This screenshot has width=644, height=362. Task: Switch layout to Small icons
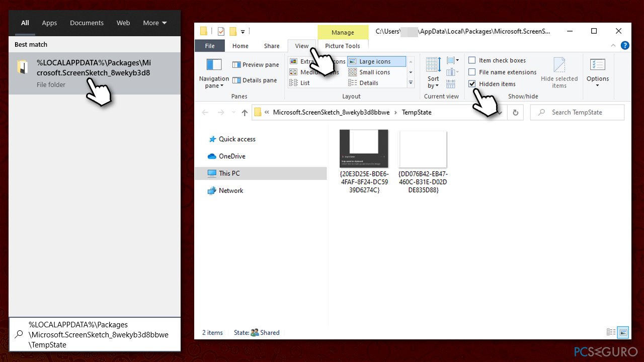[x=374, y=72]
